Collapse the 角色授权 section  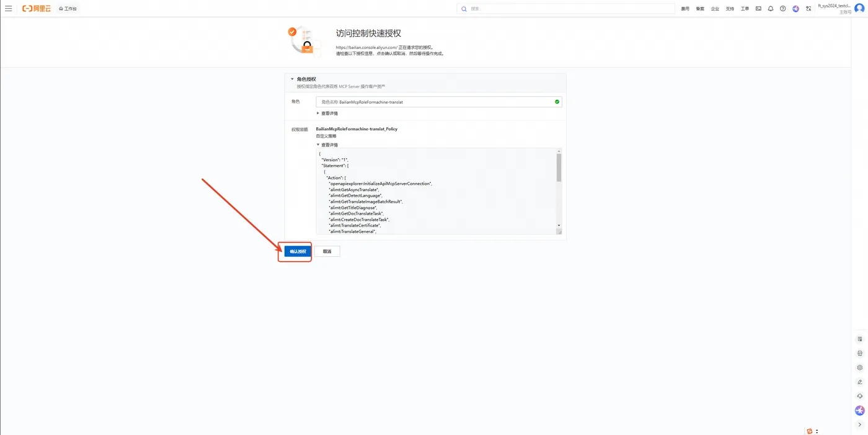292,79
